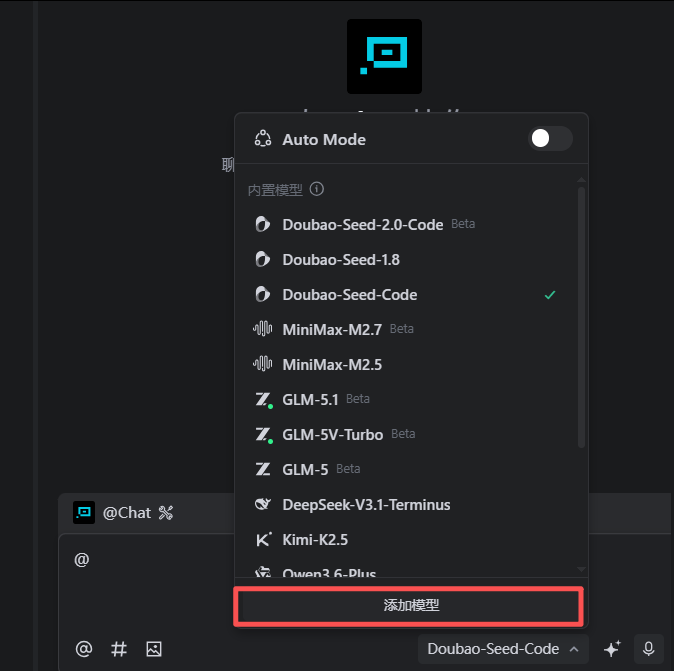Click the Beta tag next to MiniMax-M2.7
674x671 pixels.
[x=401, y=329]
